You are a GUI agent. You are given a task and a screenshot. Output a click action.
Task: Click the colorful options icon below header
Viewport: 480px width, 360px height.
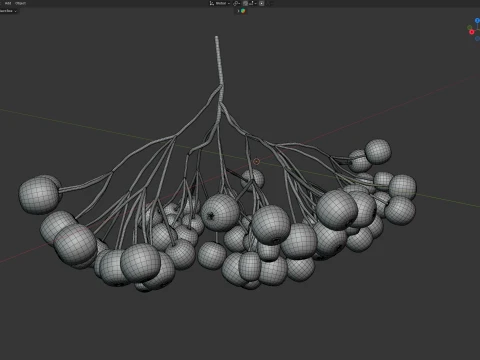tap(243, 11)
